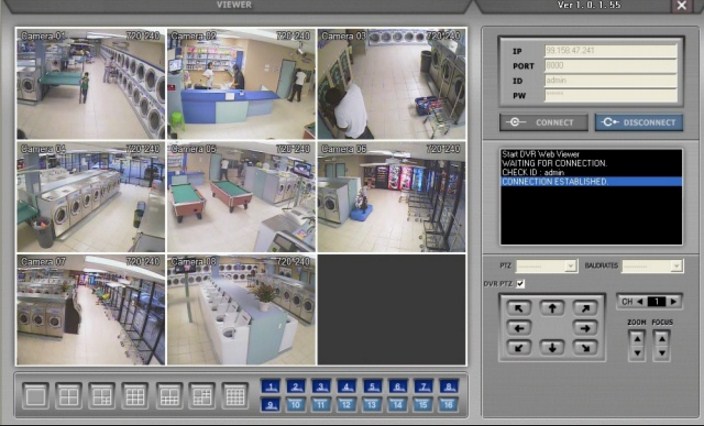Select channel button 1
704x426 pixels.
[270, 386]
